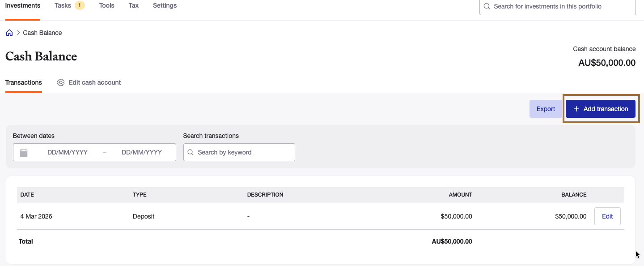Export the cash transactions
This screenshot has height=266, width=644.
(546, 109)
